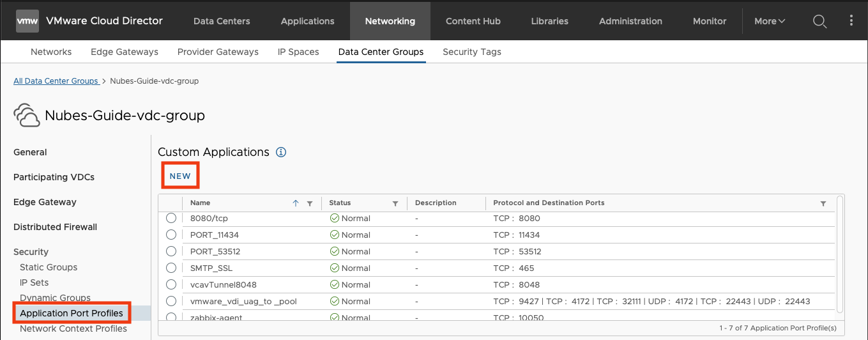Click the Status column header label
Screen dimensions: 868x340
click(340, 203)
